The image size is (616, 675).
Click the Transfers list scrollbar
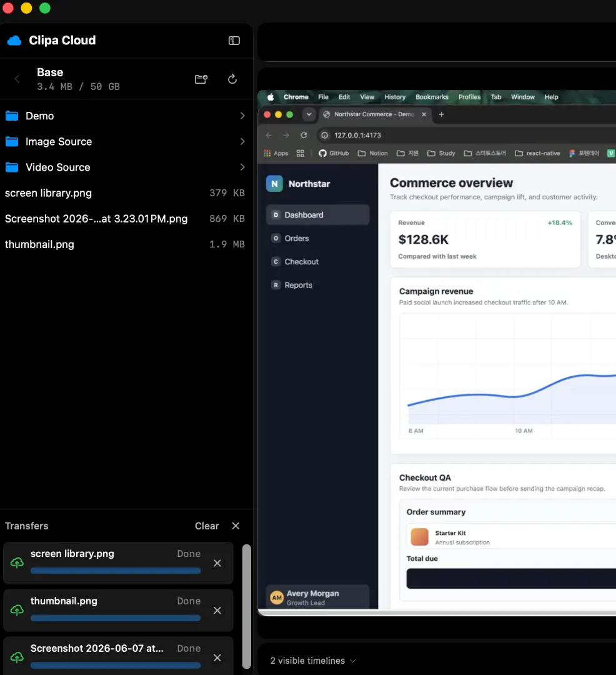click(x=247, y=606)
